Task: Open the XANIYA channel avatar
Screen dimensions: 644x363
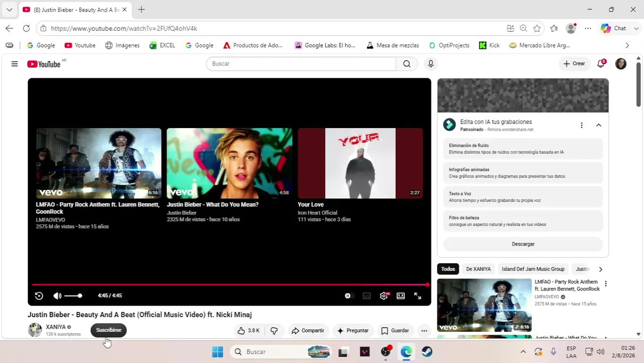Action: pos(35,330)
